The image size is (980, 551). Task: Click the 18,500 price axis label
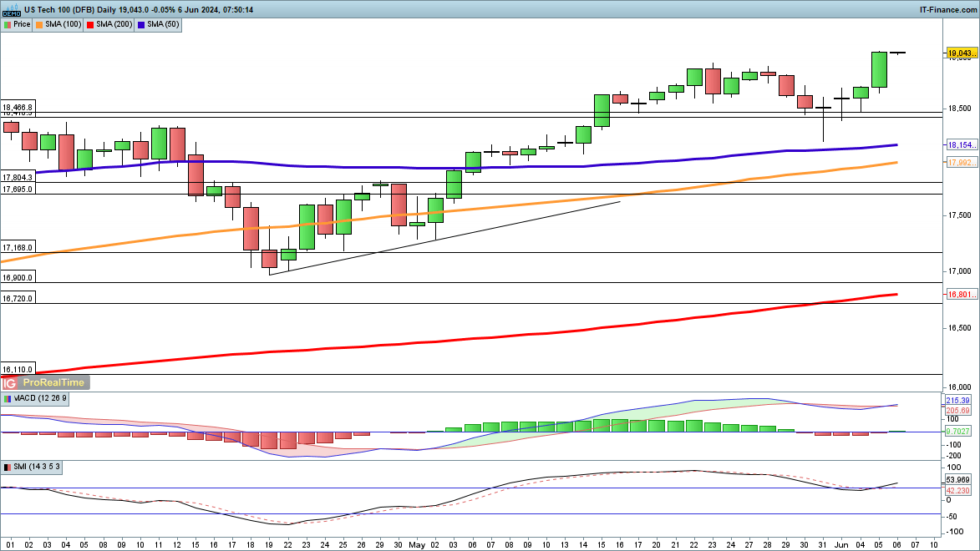click(960, 109)
